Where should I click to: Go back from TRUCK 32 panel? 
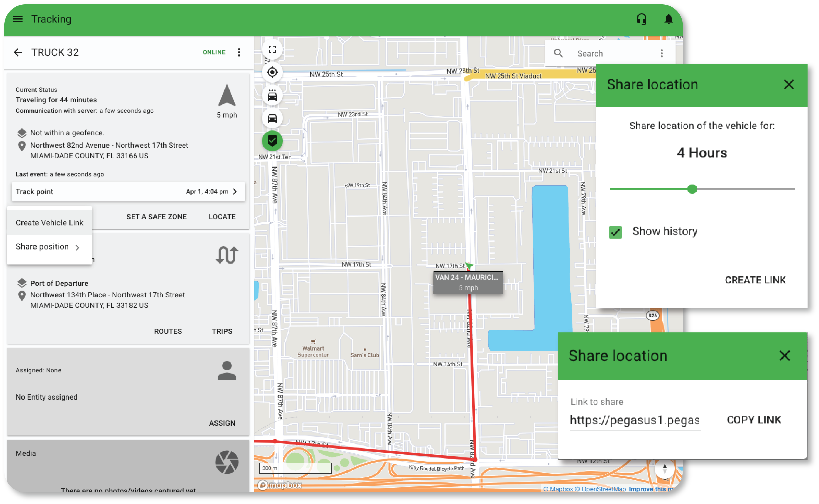[x=18, y=52]
